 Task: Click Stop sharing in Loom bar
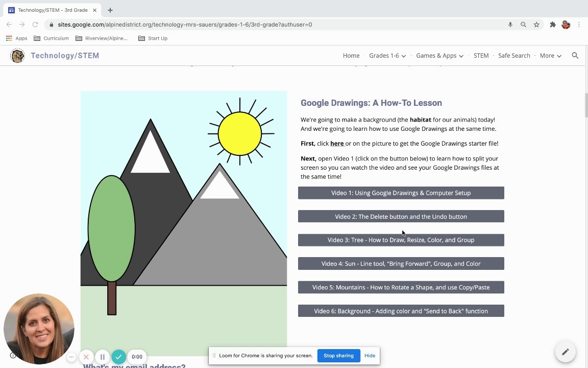click(x=338, y=356)
